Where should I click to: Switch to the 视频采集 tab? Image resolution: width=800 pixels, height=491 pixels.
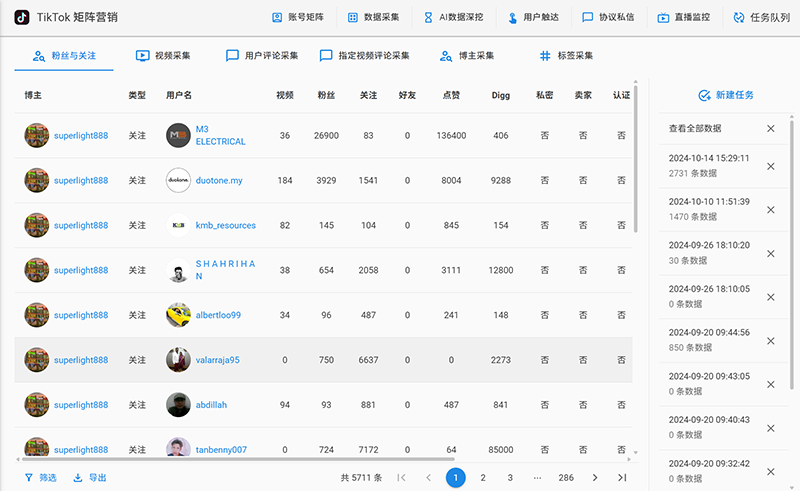163,56
